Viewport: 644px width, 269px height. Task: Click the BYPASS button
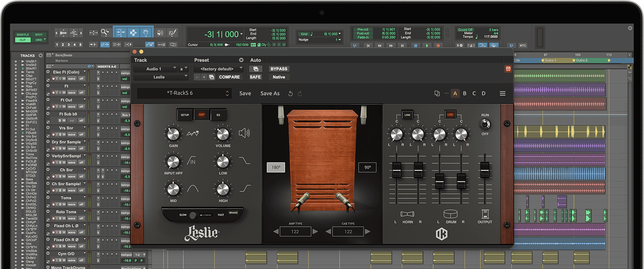click(279, 69)
